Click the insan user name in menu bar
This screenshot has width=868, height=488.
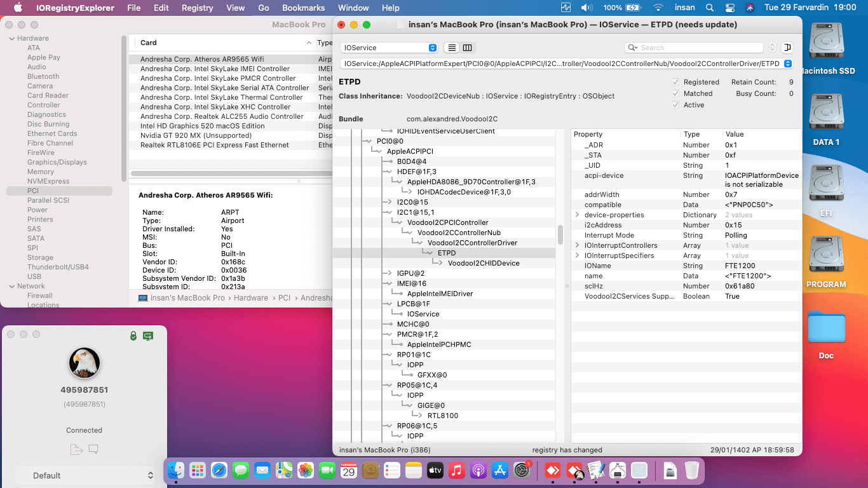tap(684, 8)
